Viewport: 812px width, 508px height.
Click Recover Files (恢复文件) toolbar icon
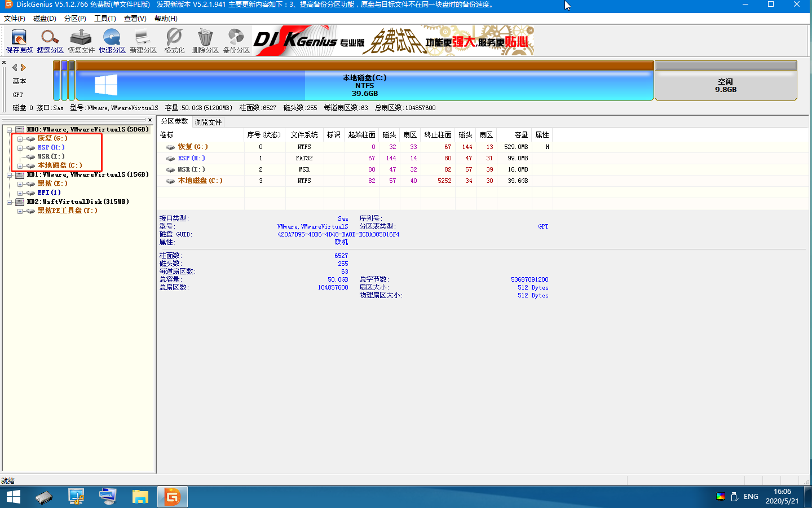pos(81,41)
